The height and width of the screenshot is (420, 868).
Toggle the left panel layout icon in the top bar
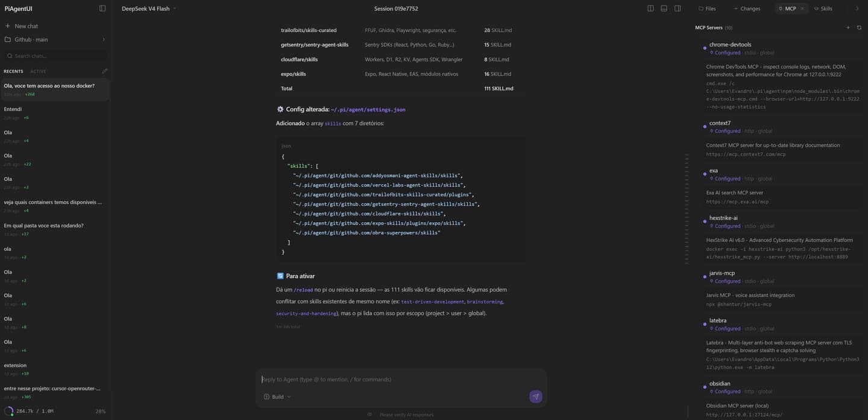pyautogui.click(x=650, y=8)
